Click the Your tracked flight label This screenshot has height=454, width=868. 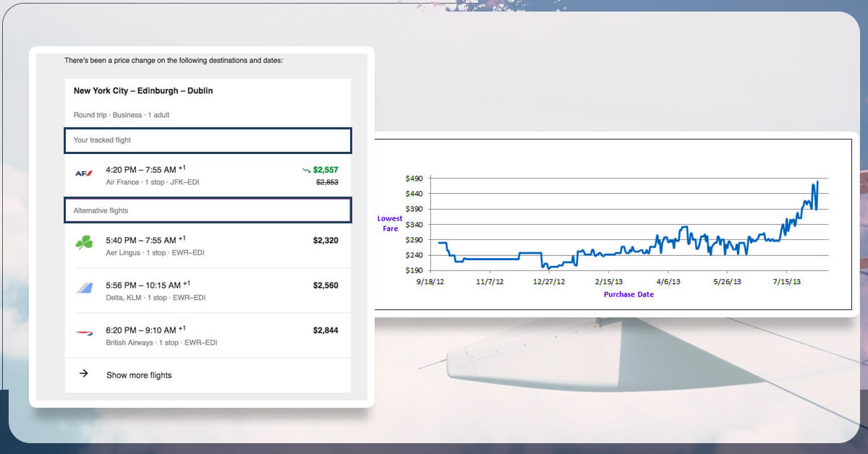[x=102, y=140]
